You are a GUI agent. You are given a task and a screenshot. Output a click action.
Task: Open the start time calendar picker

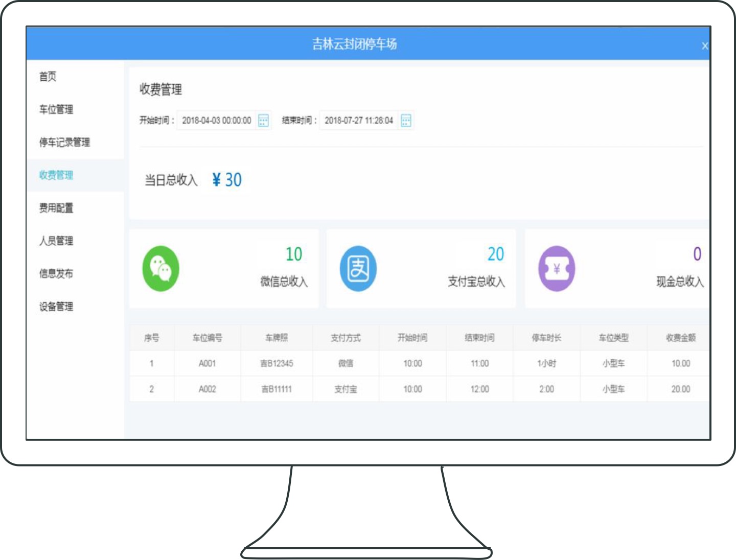pyautogui.click(x=263, y=121)
